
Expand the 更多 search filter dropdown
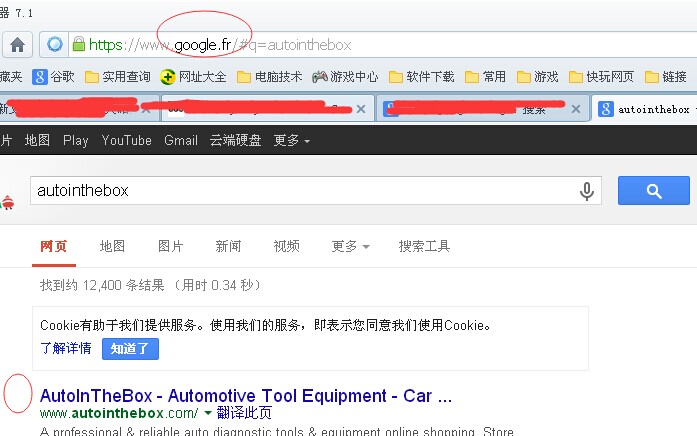click(x=351, y=246)
